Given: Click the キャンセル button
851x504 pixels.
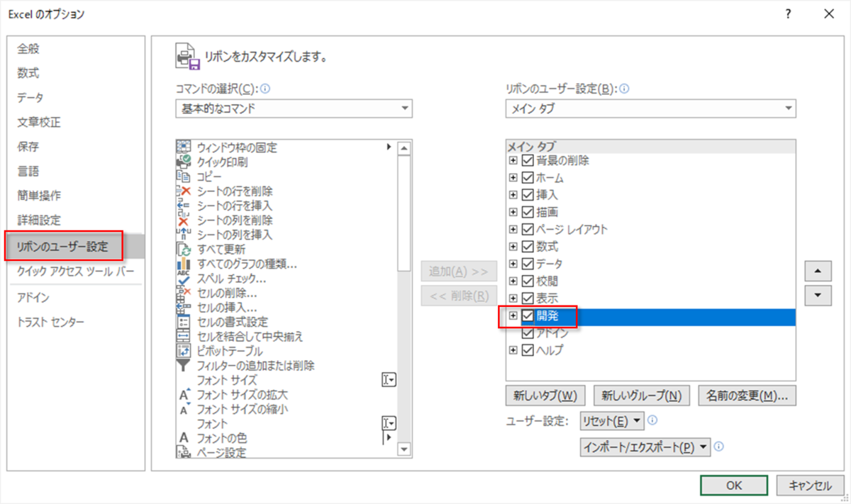Looking at the screenshot, I should pyautogui.click(x=810, y=486).
